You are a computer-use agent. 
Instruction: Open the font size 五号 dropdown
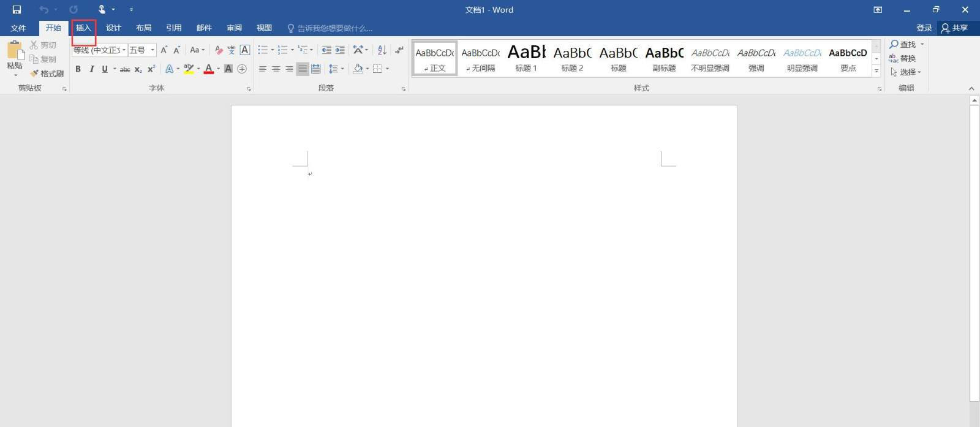pos(153,50)
